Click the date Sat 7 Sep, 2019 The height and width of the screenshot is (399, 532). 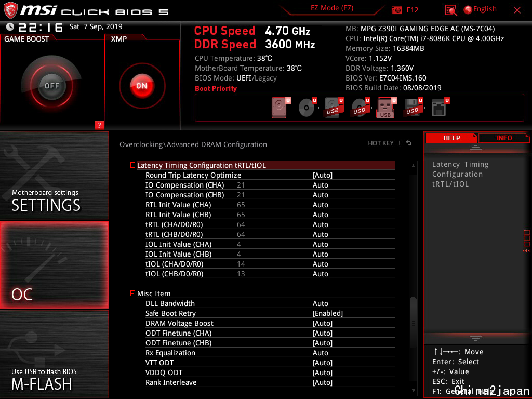96,26
